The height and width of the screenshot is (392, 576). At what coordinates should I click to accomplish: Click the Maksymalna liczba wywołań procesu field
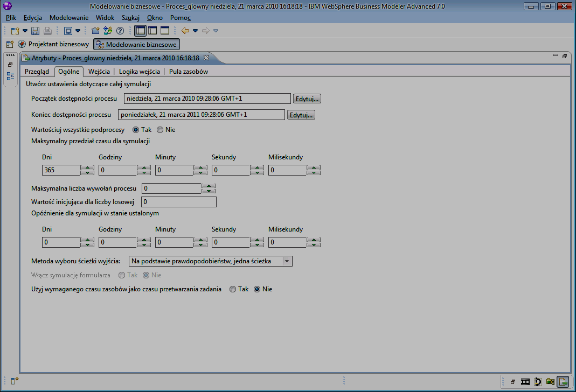(171, 188)
